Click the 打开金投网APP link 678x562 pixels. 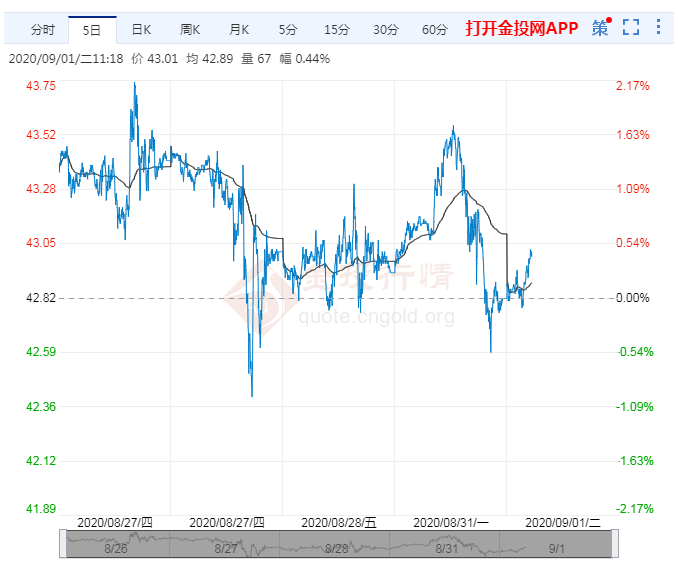[x=522, y=28]
